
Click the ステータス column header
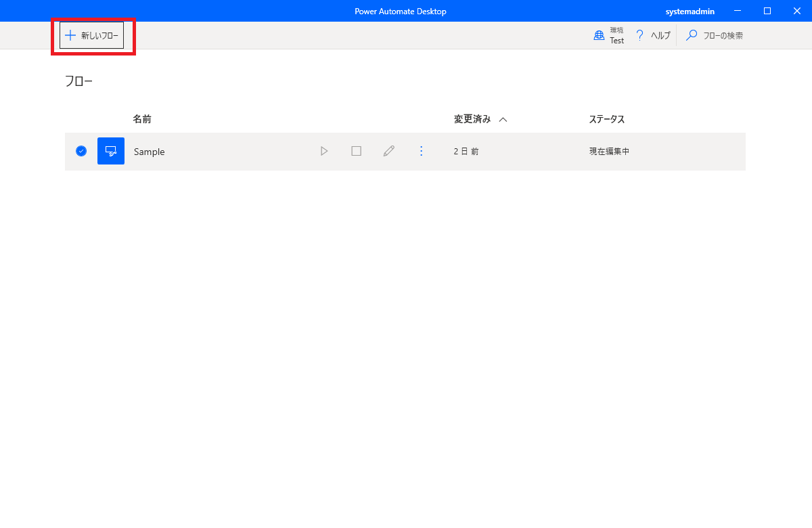click(x=607, y=119)
